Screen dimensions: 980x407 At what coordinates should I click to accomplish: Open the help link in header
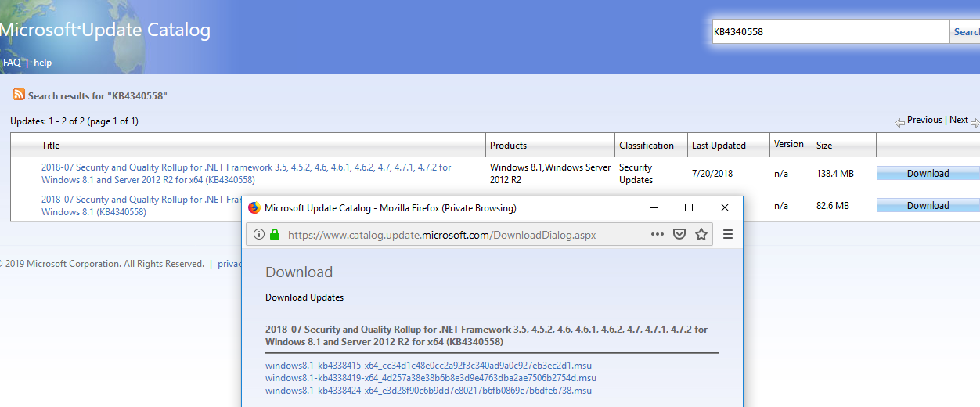(42, 63)
